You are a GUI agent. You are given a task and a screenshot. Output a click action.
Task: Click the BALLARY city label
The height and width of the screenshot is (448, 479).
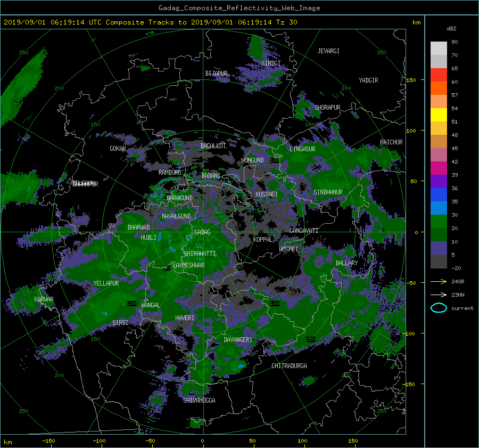coord(346,263)
